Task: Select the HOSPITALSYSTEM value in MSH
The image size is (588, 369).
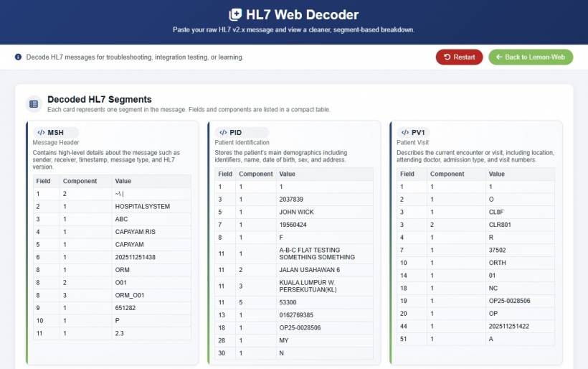Action: pos(143,207)
